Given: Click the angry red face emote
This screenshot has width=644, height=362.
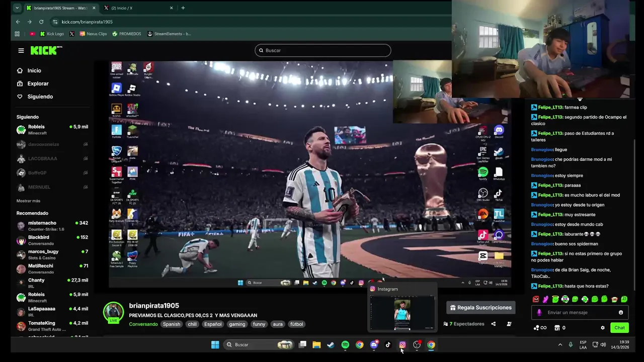Looking at the screenshot, I should pyautogui.click(x=536, y=299).
